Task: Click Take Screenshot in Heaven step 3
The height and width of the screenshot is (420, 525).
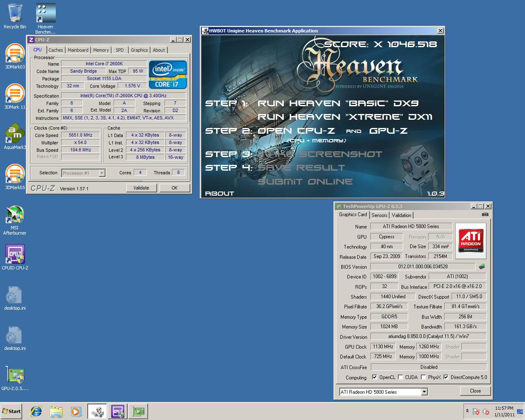Action: coord(320,154)
